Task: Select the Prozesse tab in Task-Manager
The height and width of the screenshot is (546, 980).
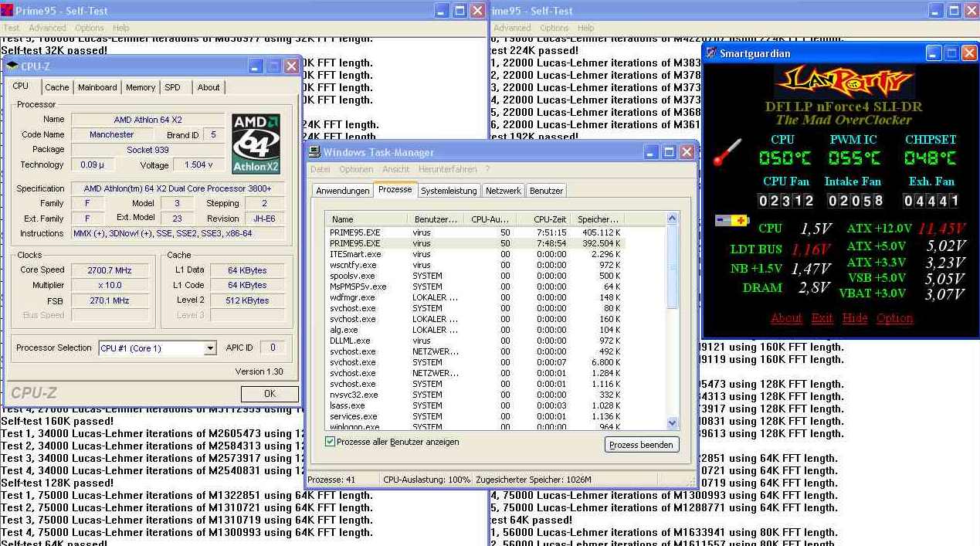Action: pyautogui.click(x=395, y=190)
